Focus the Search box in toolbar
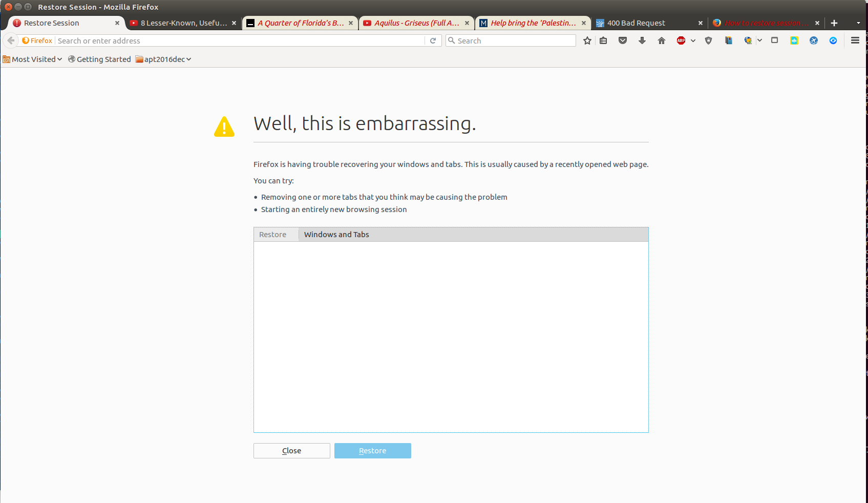 511,40
